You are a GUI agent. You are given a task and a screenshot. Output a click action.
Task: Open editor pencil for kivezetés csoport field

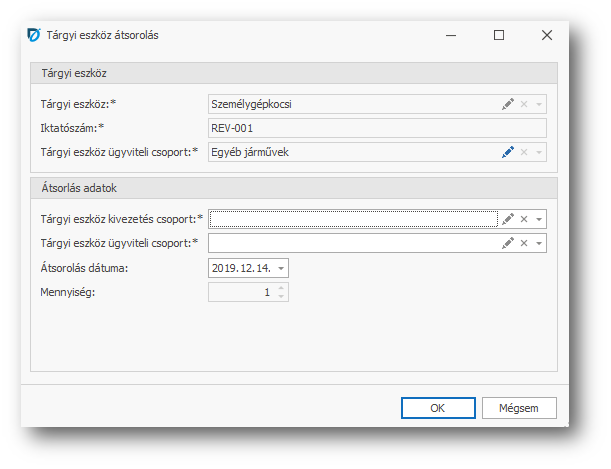(508, 219)
